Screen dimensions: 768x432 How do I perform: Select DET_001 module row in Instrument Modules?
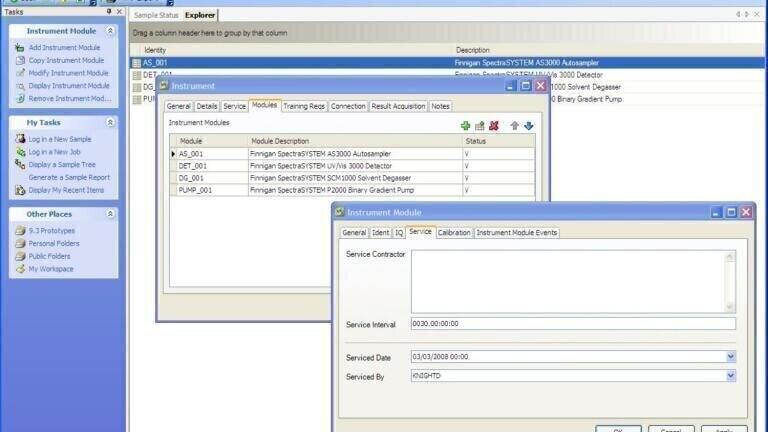pyautogui.click(x=353, y=166)
